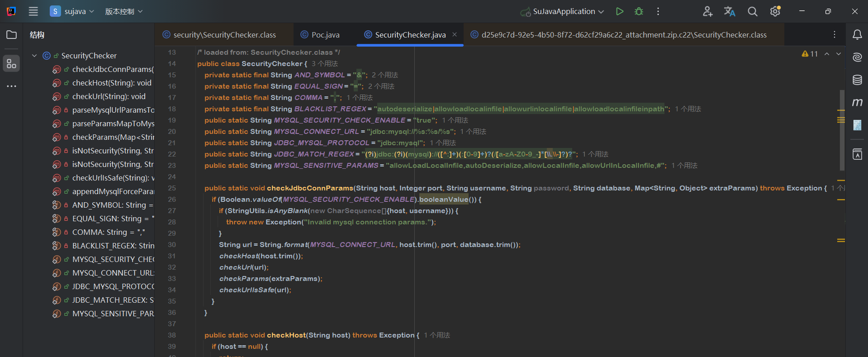Click MYSQL_SENSITIVE_PARAMS identifier on line 23

[x=326, y=166]
